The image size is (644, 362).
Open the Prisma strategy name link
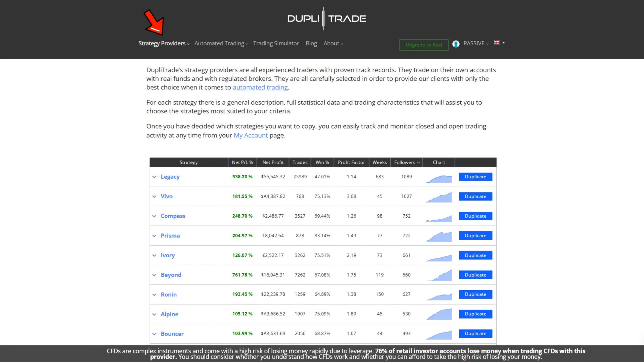tap(170, 236)
